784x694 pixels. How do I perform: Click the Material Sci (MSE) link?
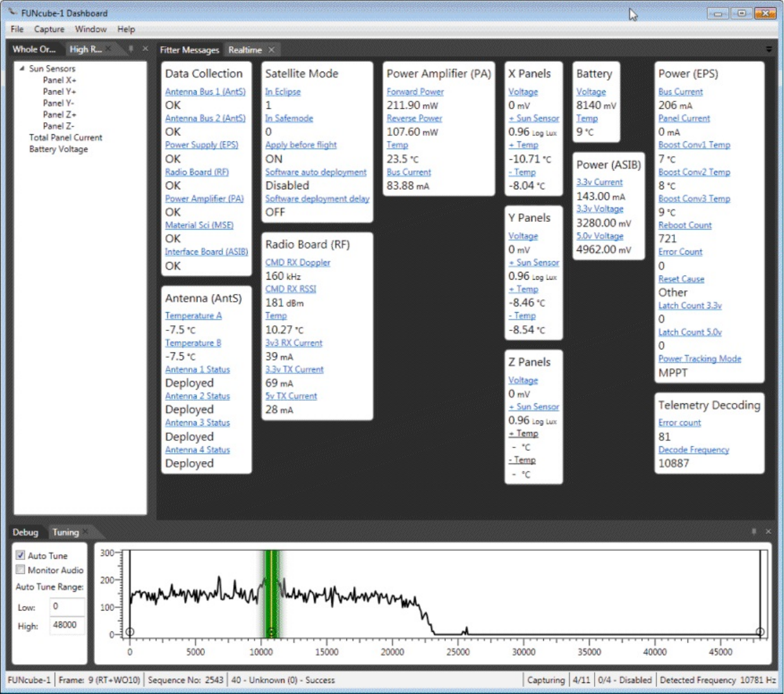coord(199,225)
